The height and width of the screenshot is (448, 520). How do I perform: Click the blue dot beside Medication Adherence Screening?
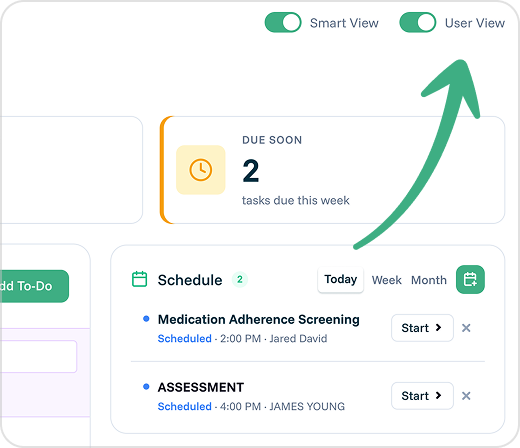click(x=146, y=319)
